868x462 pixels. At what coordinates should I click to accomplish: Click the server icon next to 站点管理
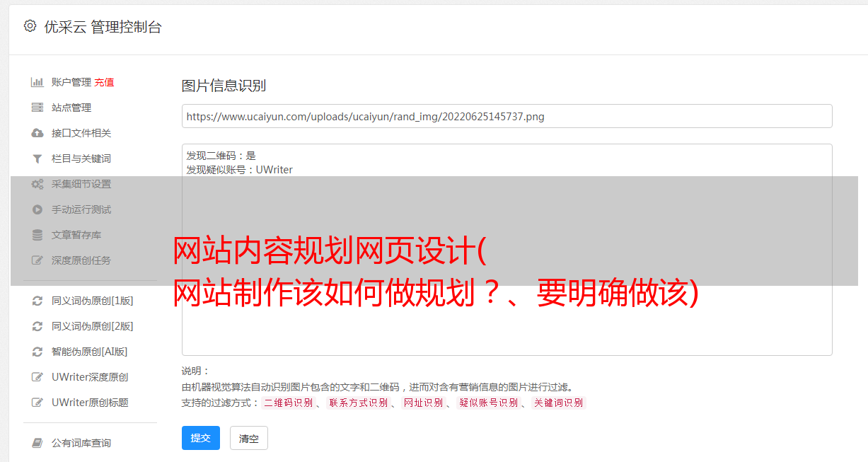point(37,108)
